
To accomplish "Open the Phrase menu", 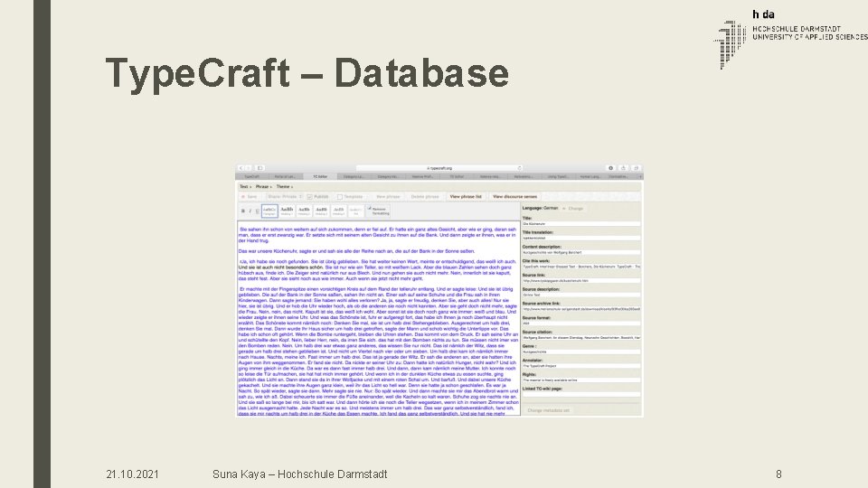I will tap(263, 186).
